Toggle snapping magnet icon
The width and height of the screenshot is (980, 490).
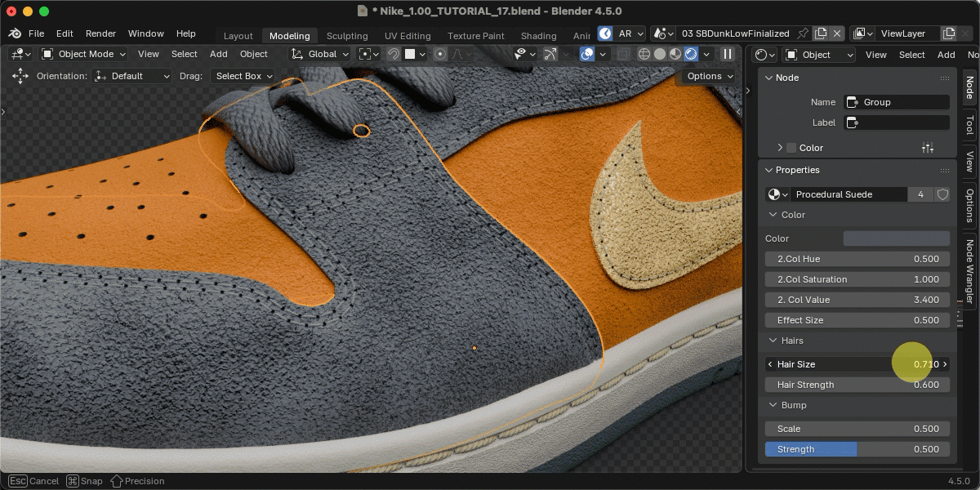click(393, 54)
